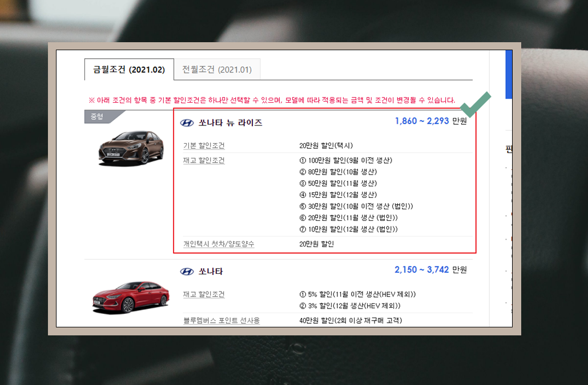Open the 쏘나타 뉴 라이즈 model title

click(230, 123)
